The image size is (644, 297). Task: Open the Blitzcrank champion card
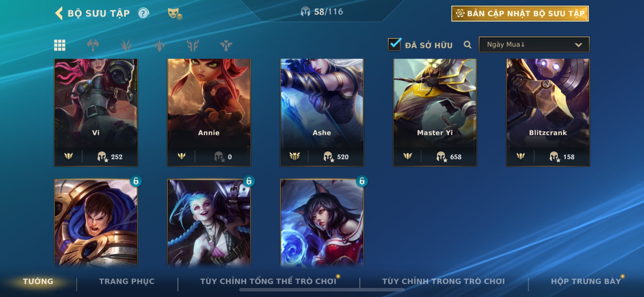click(548, 112)
